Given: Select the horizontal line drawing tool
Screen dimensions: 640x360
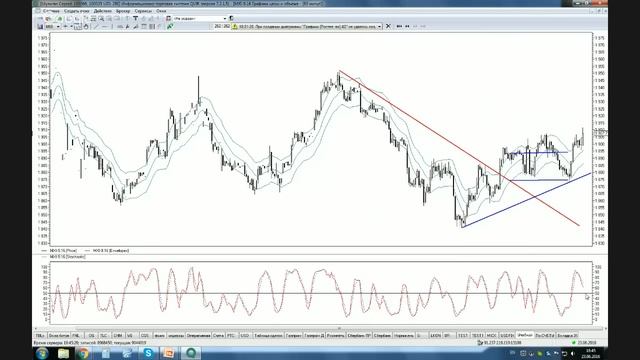Looking at the screenshot, I should click(105, 27).
